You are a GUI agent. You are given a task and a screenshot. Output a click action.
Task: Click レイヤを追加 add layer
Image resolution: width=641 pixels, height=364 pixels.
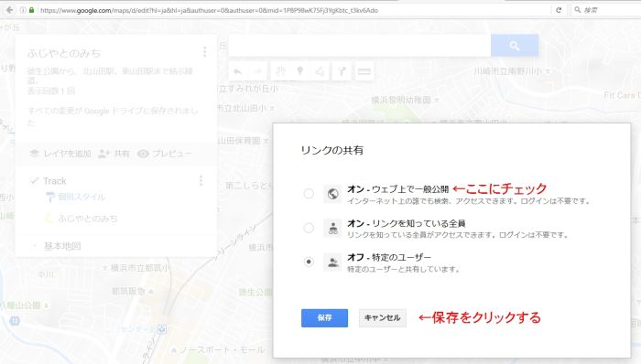click(60, 154)
